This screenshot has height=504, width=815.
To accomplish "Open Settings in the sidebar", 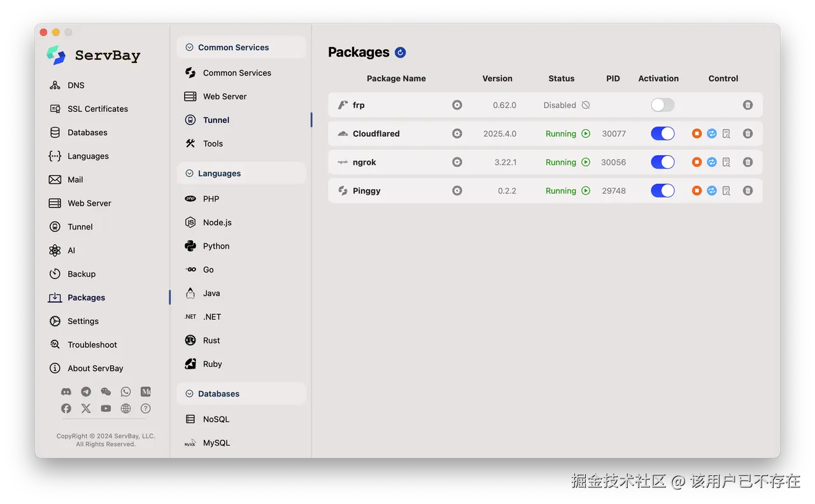I will 74,321.
